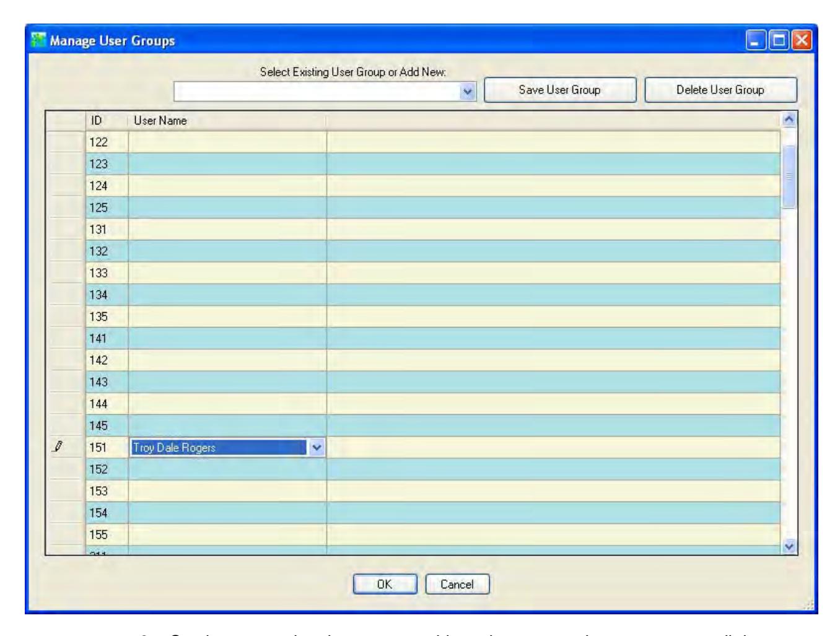
Task: Click the User Name cell for ID 145
Action: 227,425
